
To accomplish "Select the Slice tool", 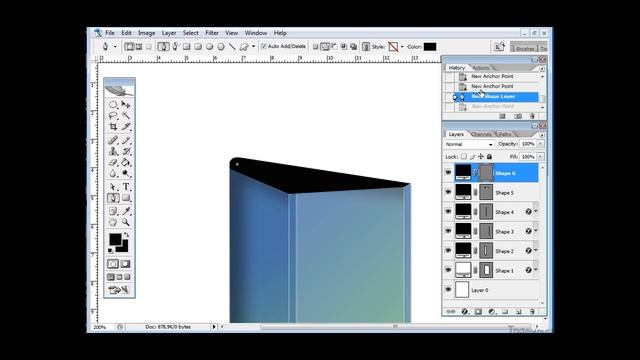I will click(x=126, y=127).
